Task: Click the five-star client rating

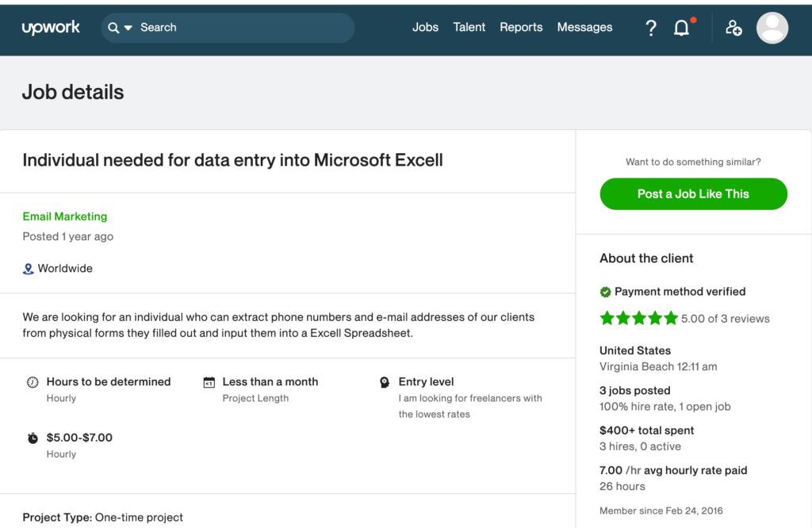Action: click(x=638, y=319)
